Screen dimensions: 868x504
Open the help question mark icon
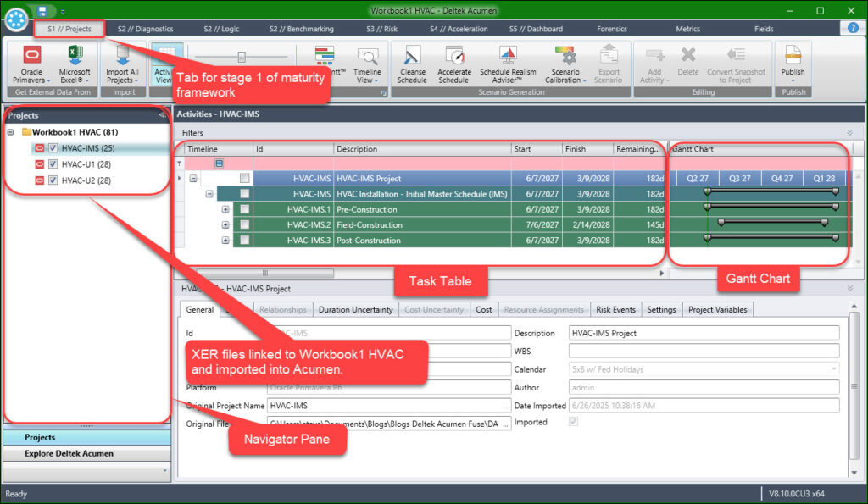[x=853, y=28]
